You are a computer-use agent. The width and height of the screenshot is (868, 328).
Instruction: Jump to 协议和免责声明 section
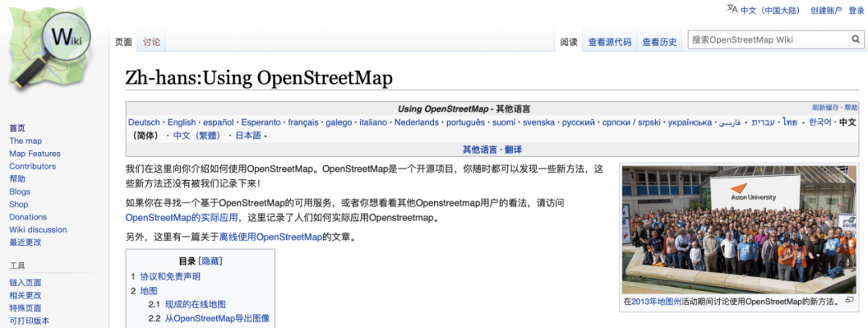coord(170,277)
